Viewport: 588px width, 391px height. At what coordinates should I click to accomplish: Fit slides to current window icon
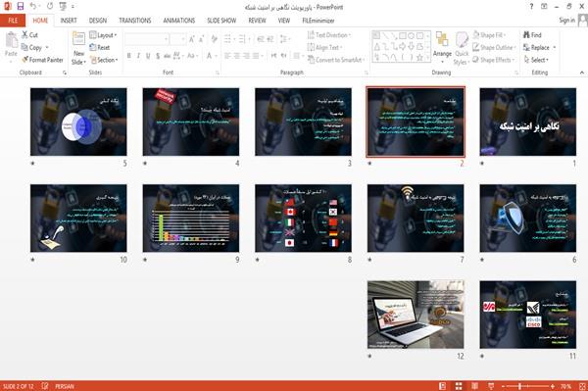pos(582,386)
